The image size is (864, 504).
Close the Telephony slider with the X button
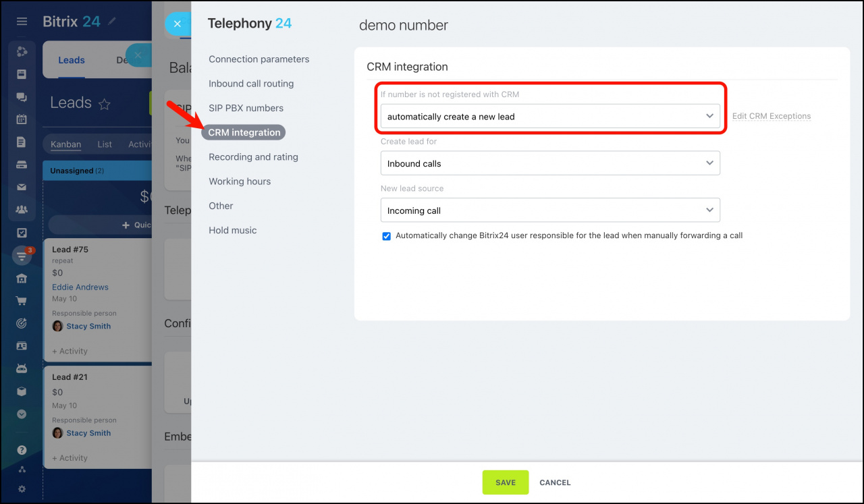pos(178,24)
